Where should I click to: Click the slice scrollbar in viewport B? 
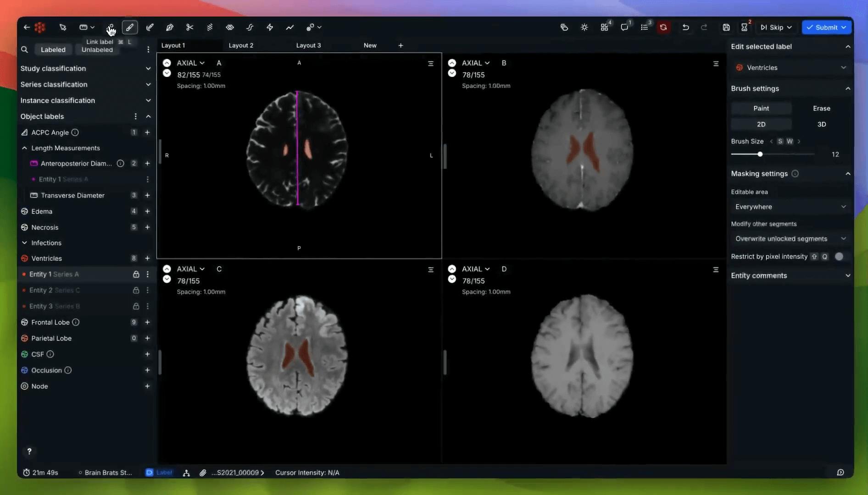pyautogui.click(x=445, y=156)
